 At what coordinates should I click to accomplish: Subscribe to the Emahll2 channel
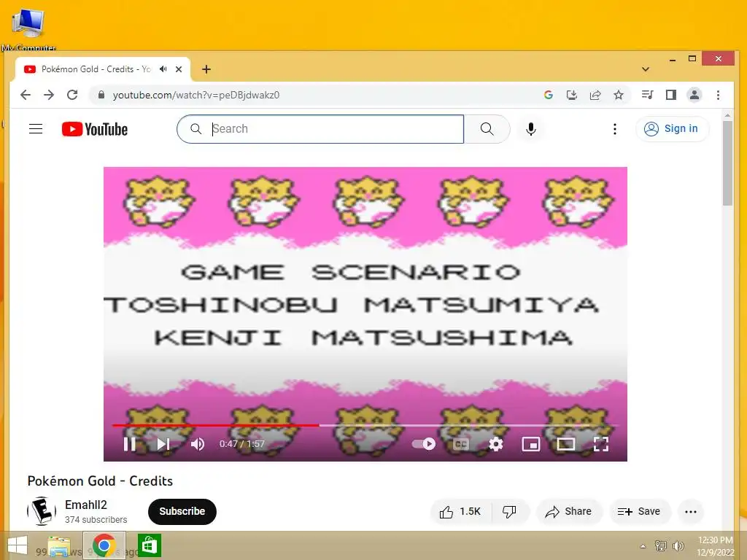(x=182, y=511)
